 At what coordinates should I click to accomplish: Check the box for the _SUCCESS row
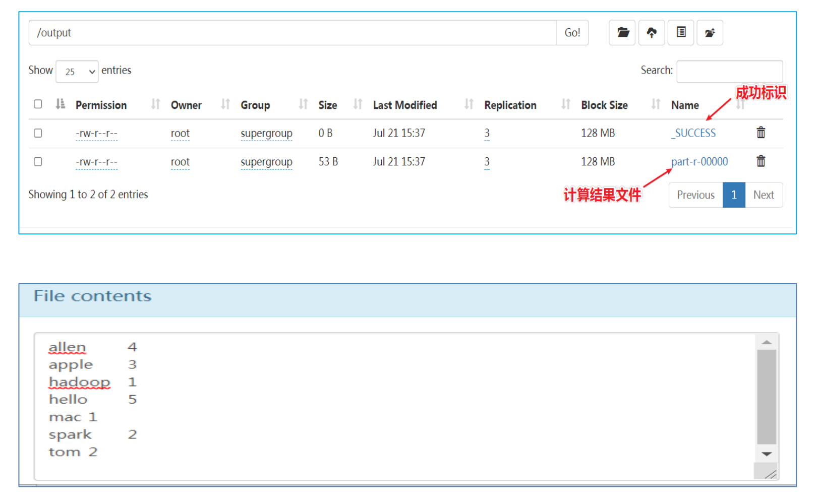click(x=38, y=133)
